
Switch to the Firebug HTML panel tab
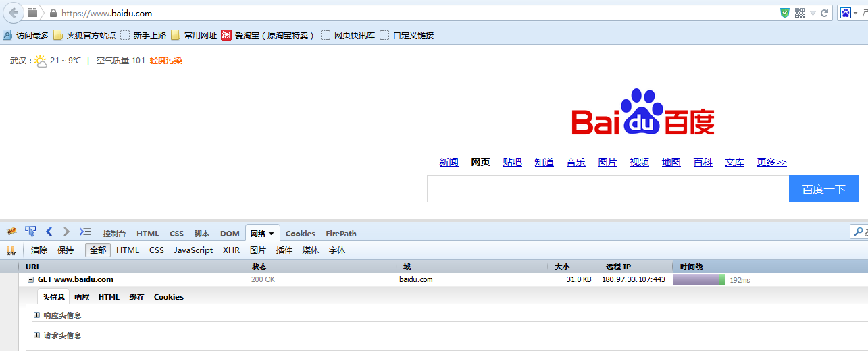pos(148,234)
